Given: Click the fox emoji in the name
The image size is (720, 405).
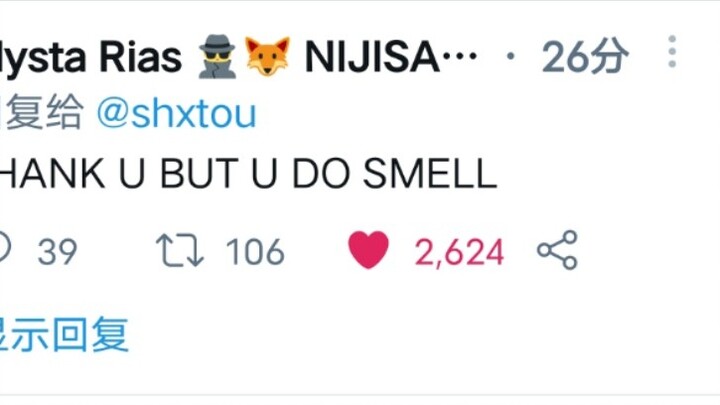Looking at the screenshot, I should click(268, 56).
